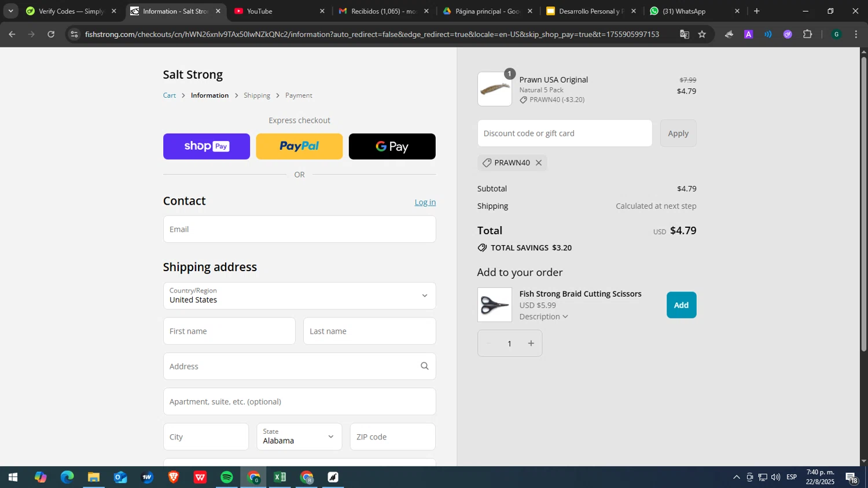Open Copilot from taskbar
Image resolution: width=868 pixels, height=488 pixels.
tap(41, 478)
